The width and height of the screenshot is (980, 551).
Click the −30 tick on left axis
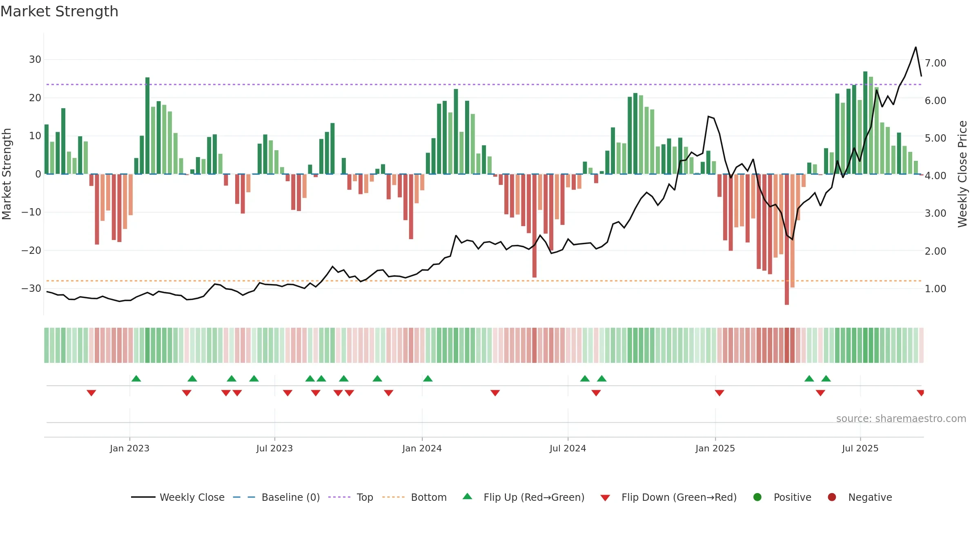tap(31, 289)
